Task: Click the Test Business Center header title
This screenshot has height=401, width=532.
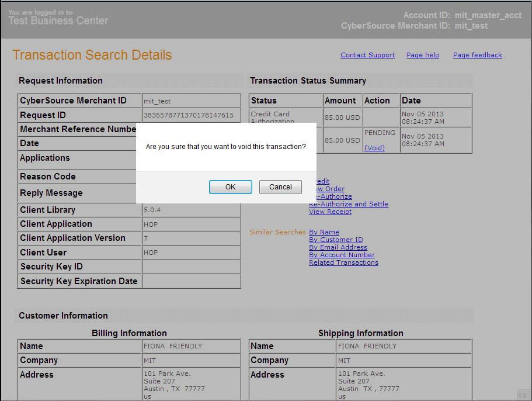Action: click(58, 20)
